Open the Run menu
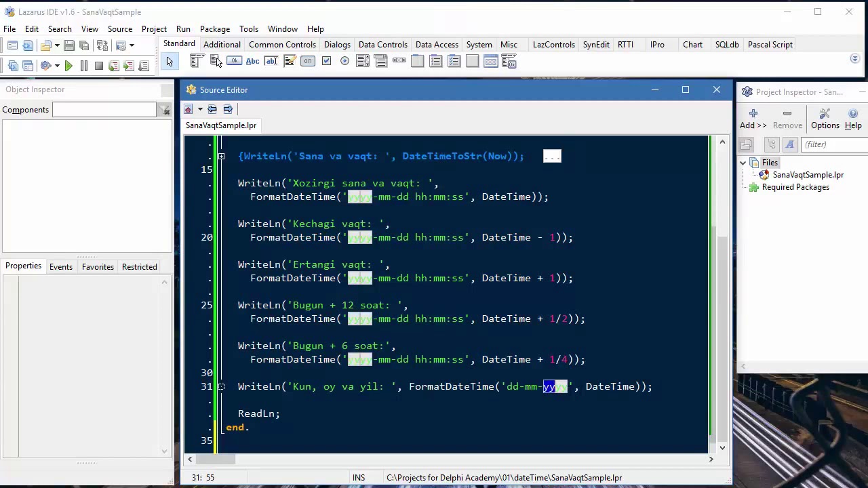This screenshot has width=868, height=488. pos(183,29)
